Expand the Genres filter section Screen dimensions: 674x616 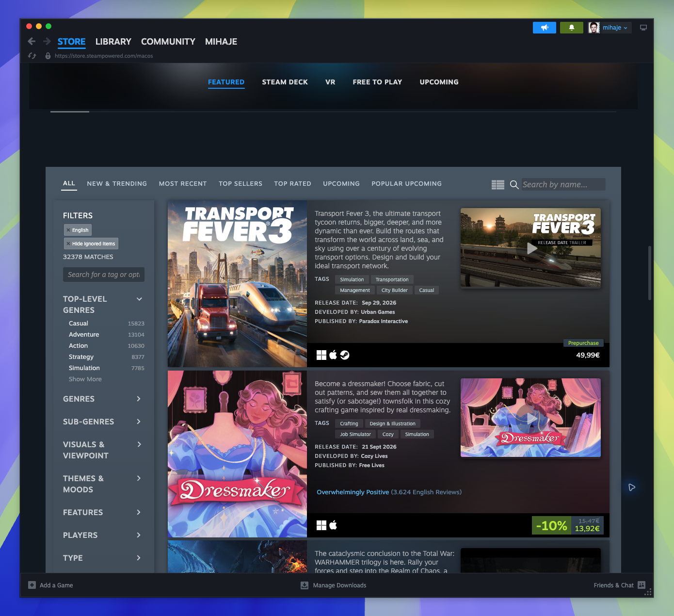139,399
